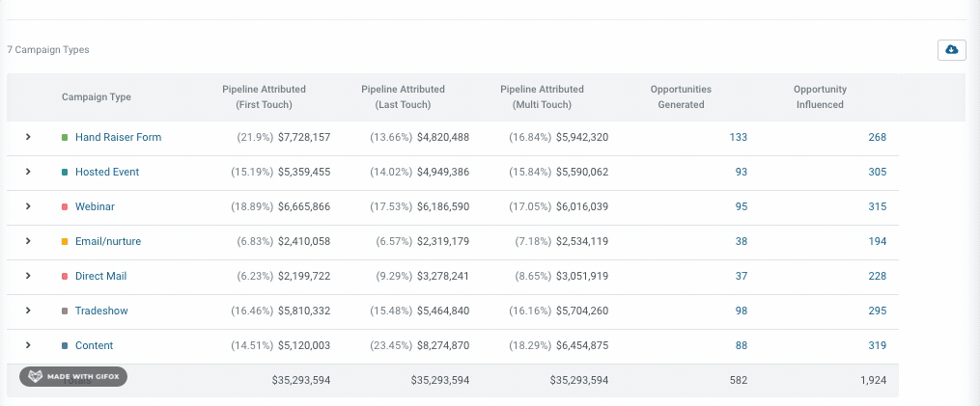The width and height of the screenshot is (980, 406).
Task: Open the Direct Mail campaign type link
Action: coord(100,276)
